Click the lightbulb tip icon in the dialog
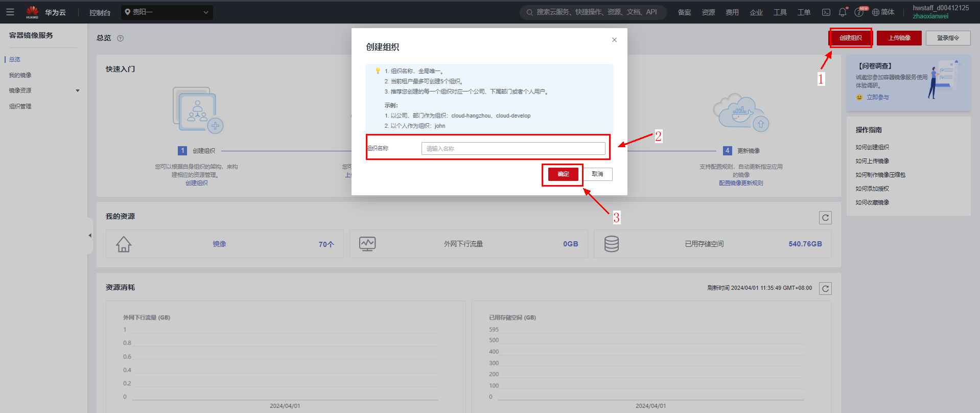Viewport: 980px width, 413px height. 378,71
